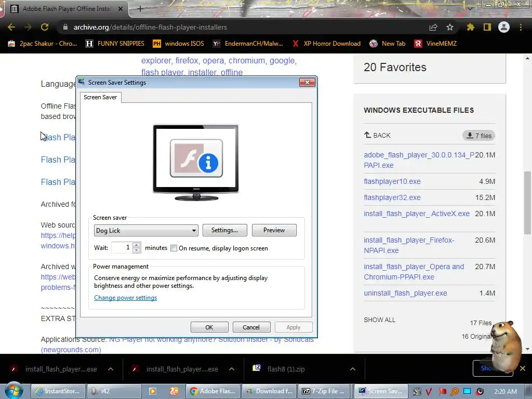Switch to r42 taskbar window
This screenshot has width=532, height=399.
pyautogui.click(x=114, y=391)
